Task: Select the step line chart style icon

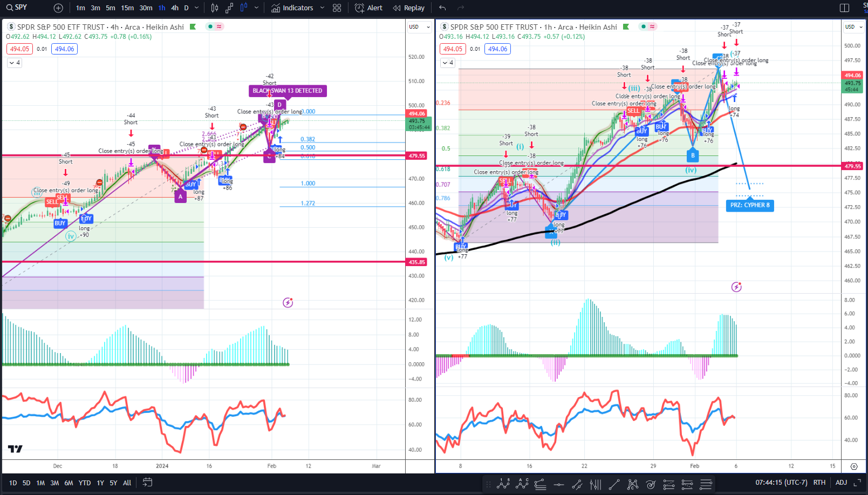Action: pos(229,8)
